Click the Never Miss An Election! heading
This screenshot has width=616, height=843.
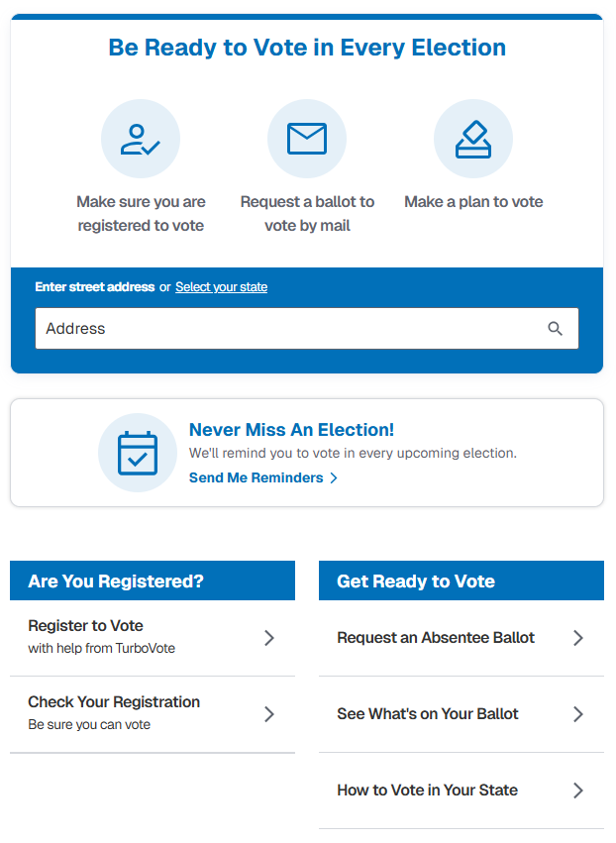click(x=291, y=430)
